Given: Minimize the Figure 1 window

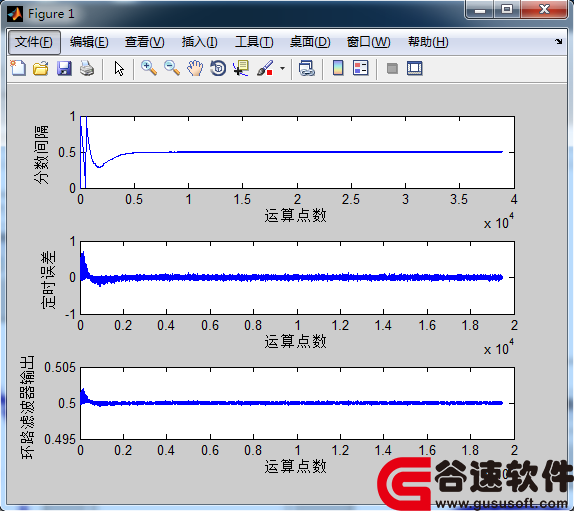Looking at the screenshot, I should click(x=480, y=10).
